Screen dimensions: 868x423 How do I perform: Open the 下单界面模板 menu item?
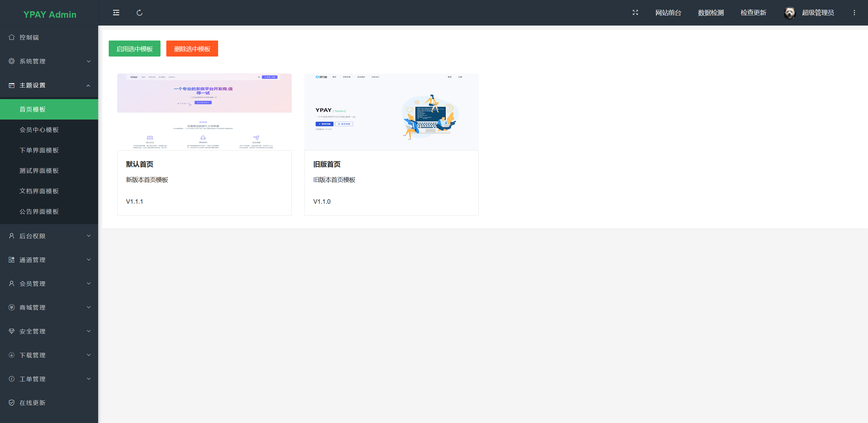point(39,150)
